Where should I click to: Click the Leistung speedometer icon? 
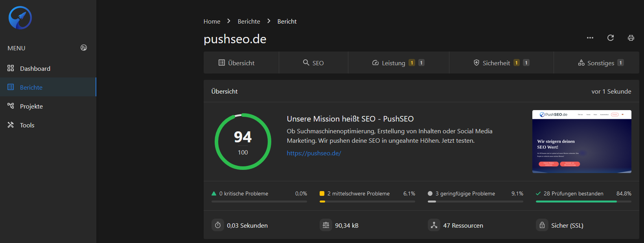click(375, 63)
